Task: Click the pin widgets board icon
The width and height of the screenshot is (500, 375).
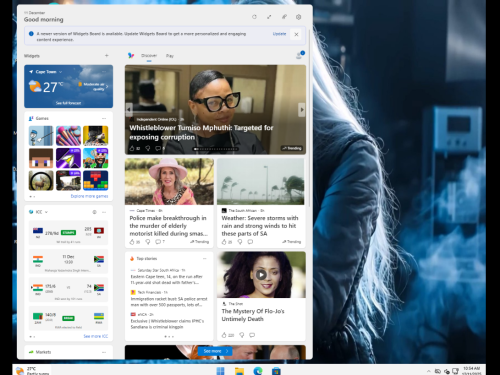Action: 284,17
